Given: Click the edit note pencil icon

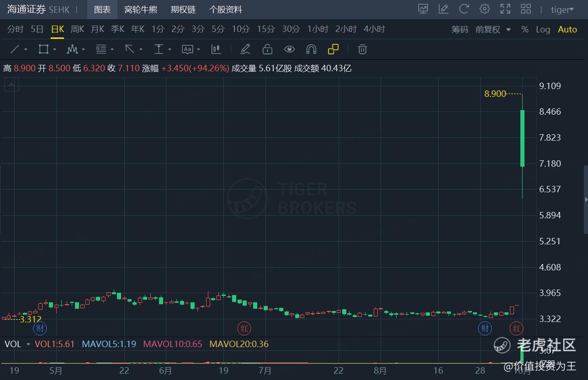Looking at the screenshot, I should [443, 9].
